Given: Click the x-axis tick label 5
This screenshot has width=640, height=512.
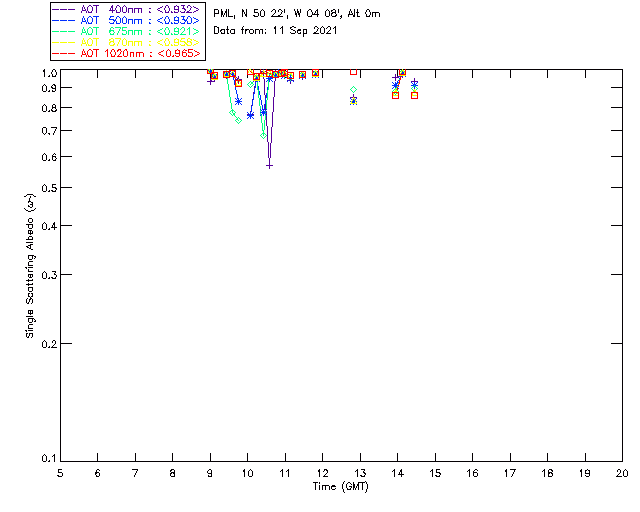Looking at the screenshot, I should click(x=60, y=473).
